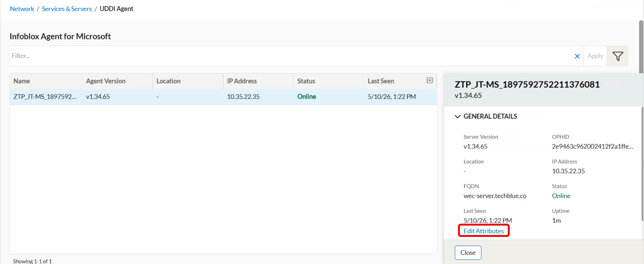The image size is (644, 264).
Task: Clear the filter with the X icon
Action: point(577,56)
